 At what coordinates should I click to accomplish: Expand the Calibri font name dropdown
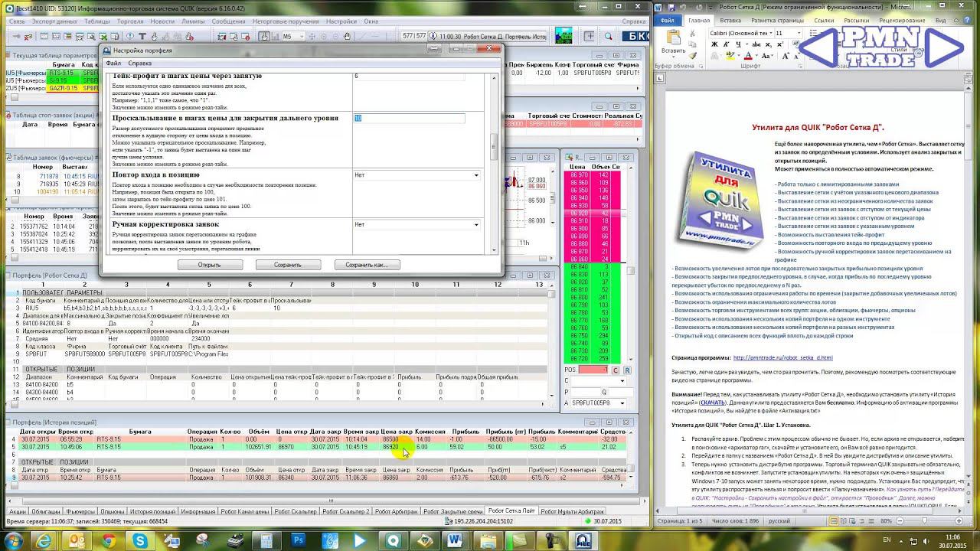click(x=769, y=34)
